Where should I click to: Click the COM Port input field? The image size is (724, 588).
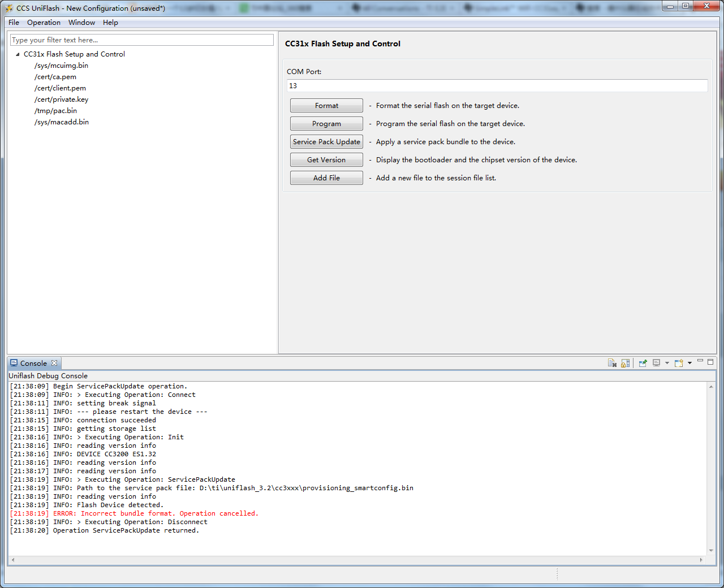pos(497,86)
